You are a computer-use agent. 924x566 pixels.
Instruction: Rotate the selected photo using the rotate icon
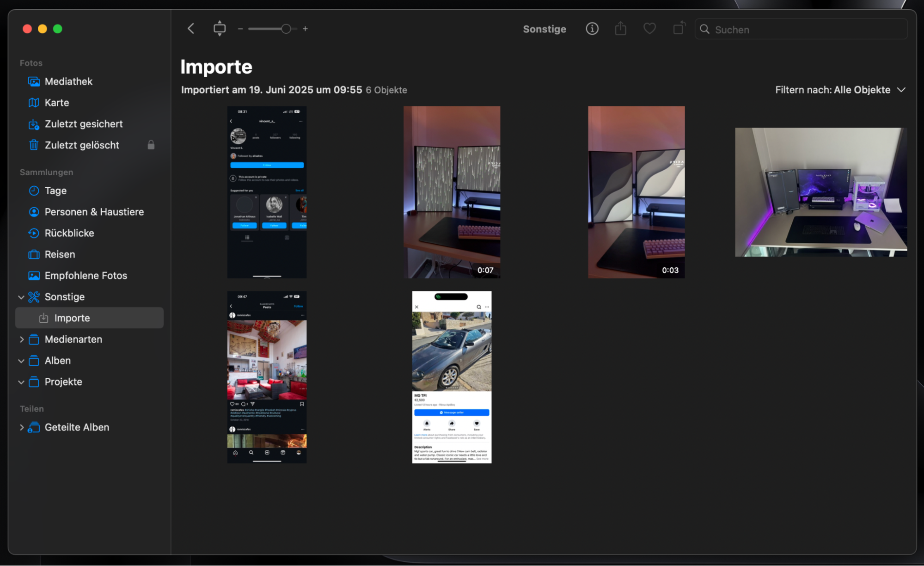click(678, 28)
